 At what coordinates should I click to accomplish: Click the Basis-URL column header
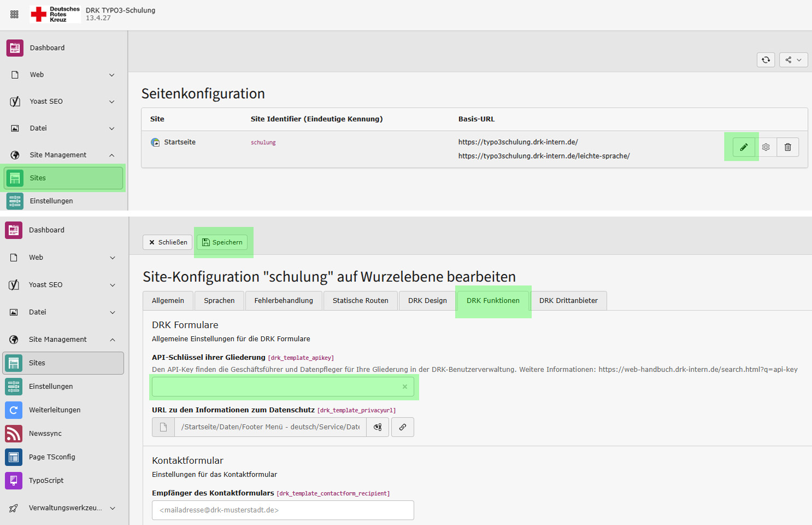click(476, 119)
